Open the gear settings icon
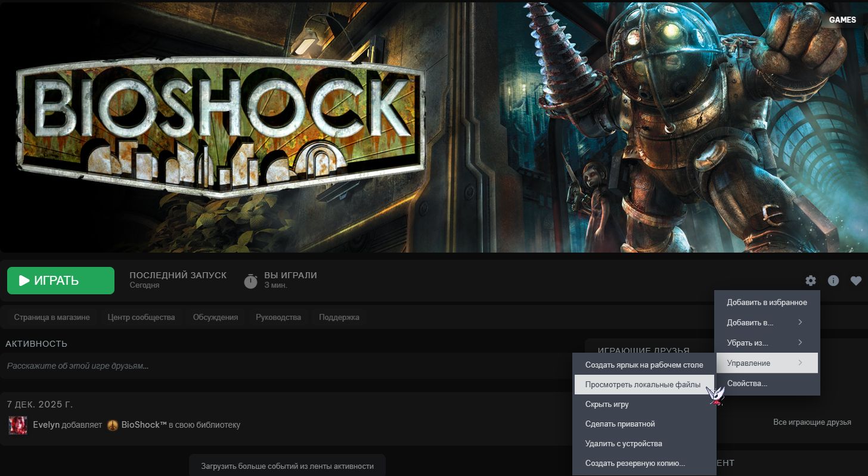 pyautogui.click(x=810, y=281)
